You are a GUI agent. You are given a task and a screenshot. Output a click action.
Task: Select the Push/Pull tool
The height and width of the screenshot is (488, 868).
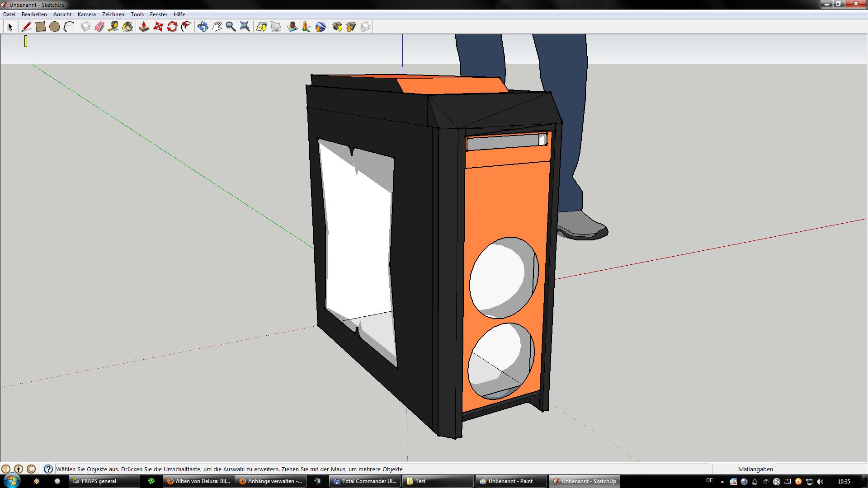point(144,27)
